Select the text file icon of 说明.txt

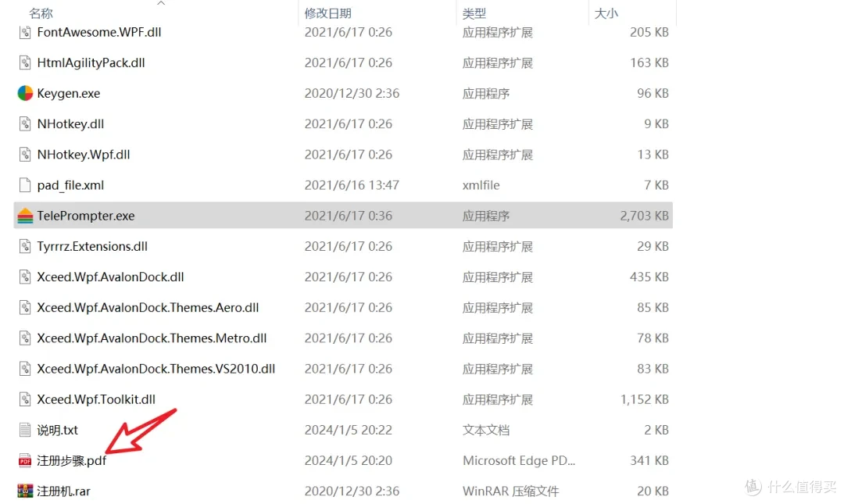(25, 430)
